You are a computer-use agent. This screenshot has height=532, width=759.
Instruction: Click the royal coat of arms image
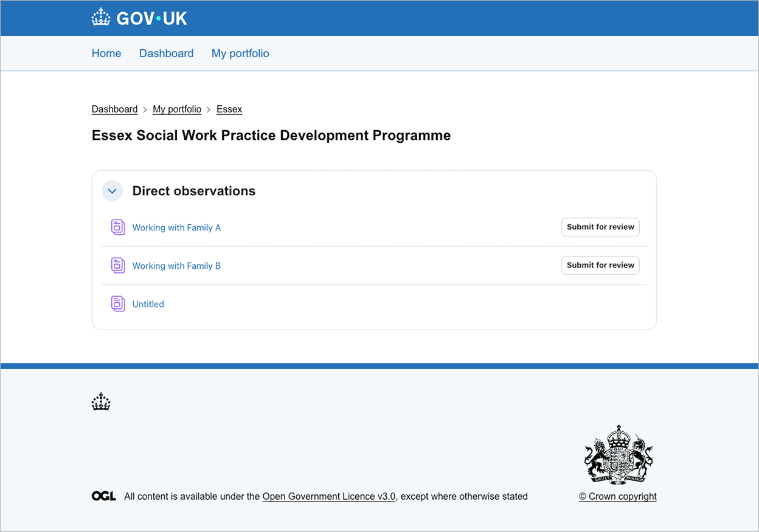tap(618, 456)
